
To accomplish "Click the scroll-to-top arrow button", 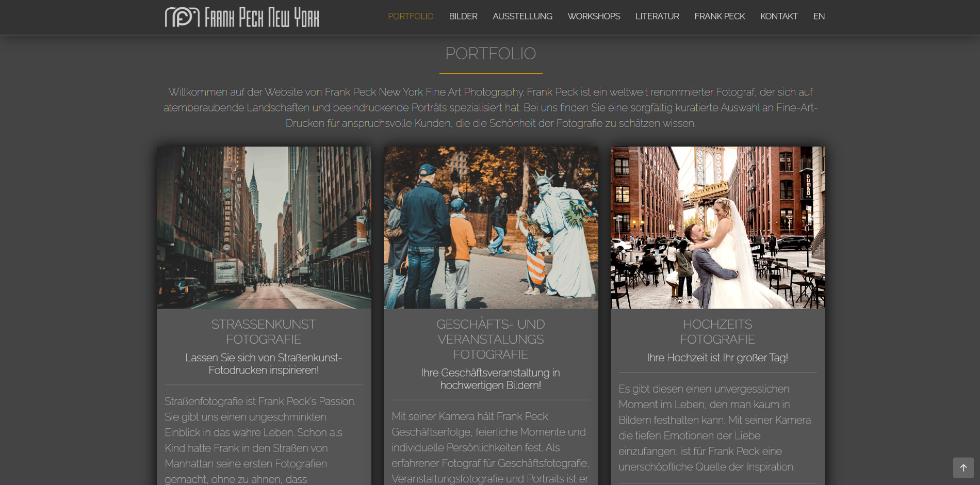I will tap(963, 467).
